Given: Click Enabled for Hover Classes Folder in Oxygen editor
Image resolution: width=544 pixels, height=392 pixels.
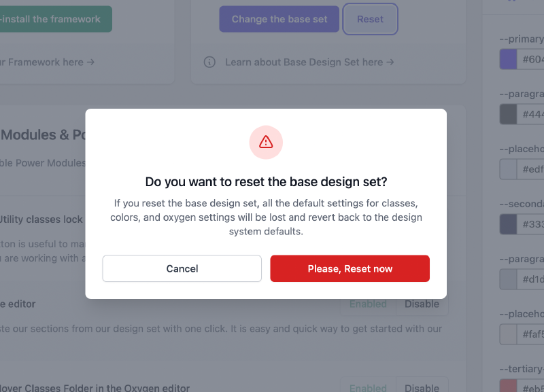Looking at the screenshot, I should pos(368,387).
